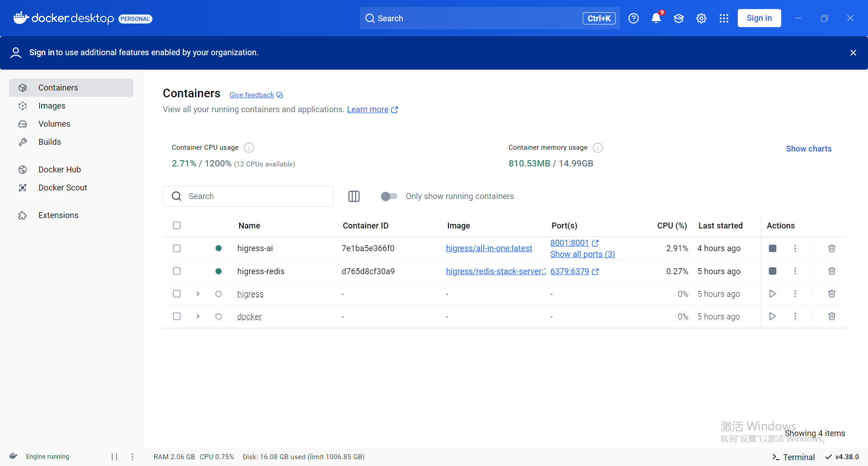Check the higress row checkbox
Image resolution: width=868 pixels, height=466 pixels.
[x=177, y=294]
